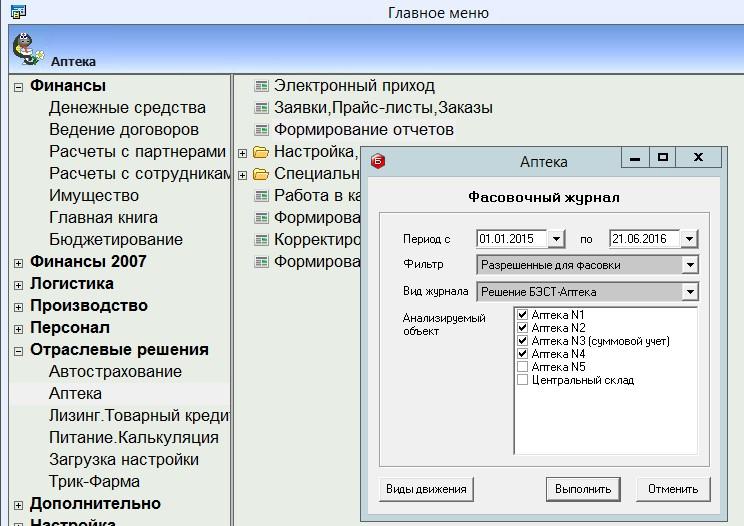The height and width of the screenshot is (526, 744).
Task: Check the Аптека N5 checkbox
Action: click(522, 367)
